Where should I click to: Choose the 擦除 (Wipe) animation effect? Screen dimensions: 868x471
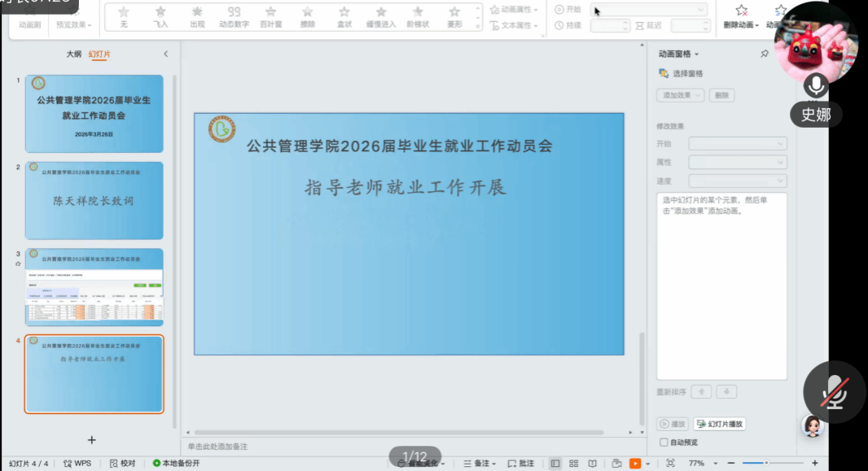pos(308,15)
